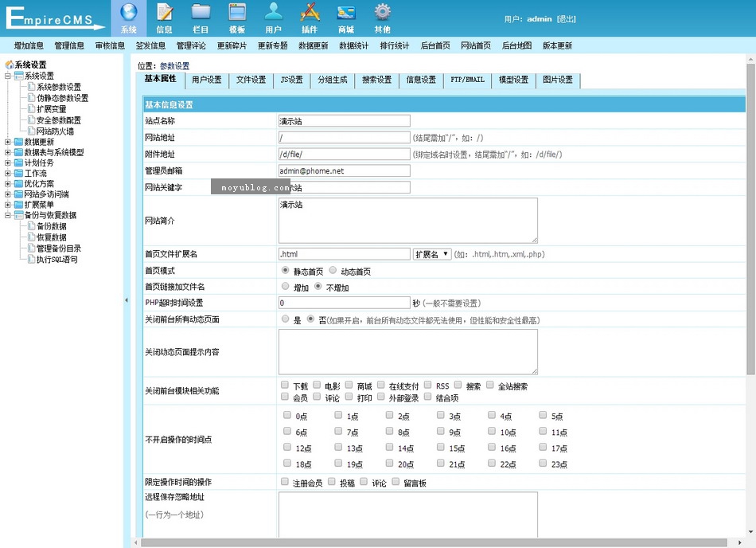Switch to the 用户设置 tab
756x548 pixels.
point(207,80)
